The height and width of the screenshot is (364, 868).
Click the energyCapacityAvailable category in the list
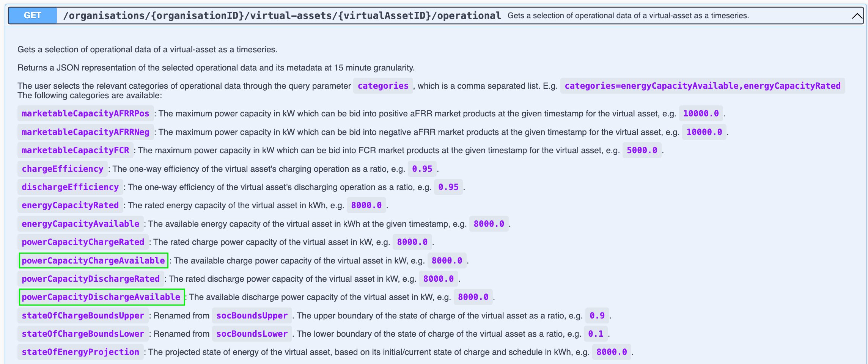click(80, 224)
